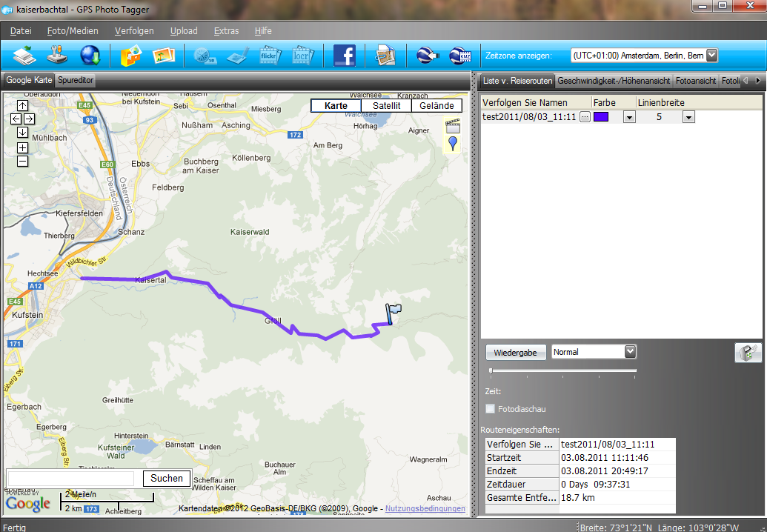This screenshot has height=532, width=767.
Task: Open the Extras menu
Action: point(227,31)
